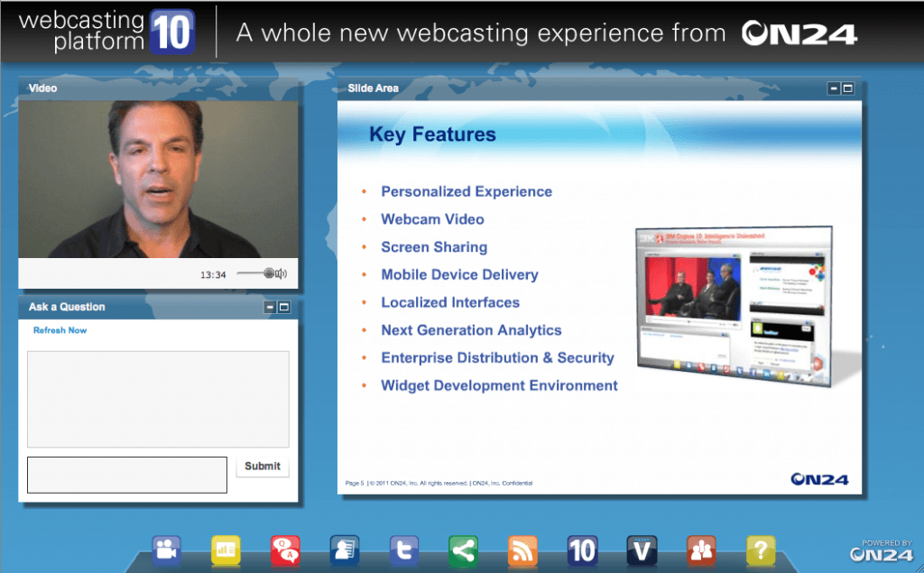Open the dark 'V' widget icon

(x=642, y=550)
